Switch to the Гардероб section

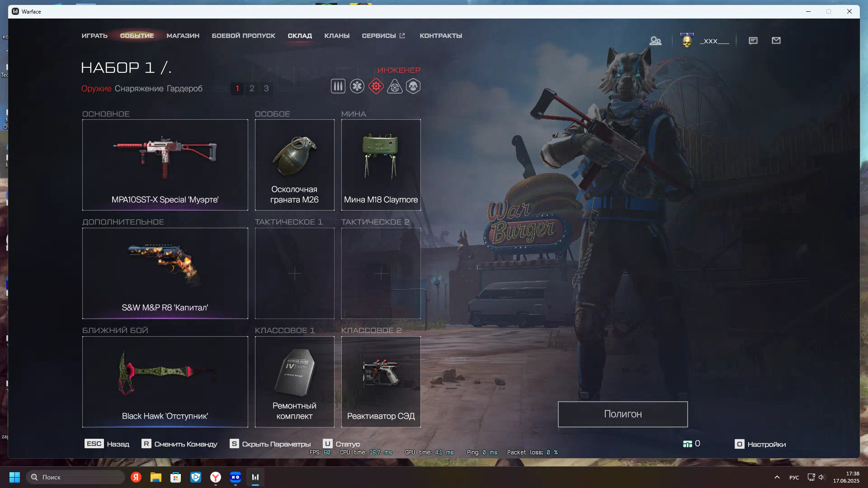pyautogui.click(x=184, y=89)
